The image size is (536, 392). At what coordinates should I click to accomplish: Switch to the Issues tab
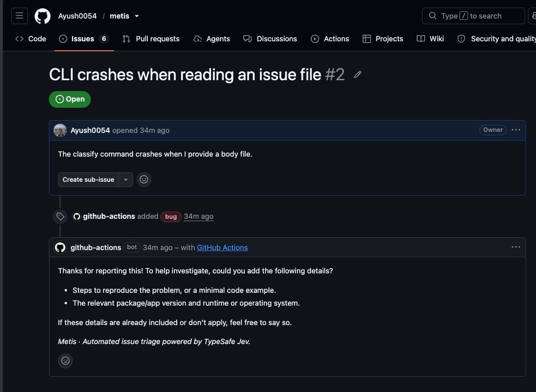click(x=84, y=38)
